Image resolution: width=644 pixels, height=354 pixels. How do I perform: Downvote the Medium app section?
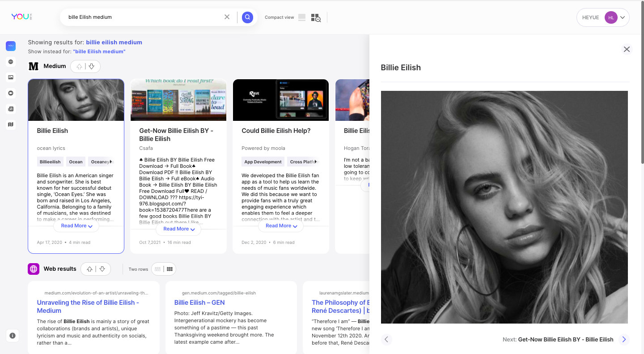pos(92,66)
